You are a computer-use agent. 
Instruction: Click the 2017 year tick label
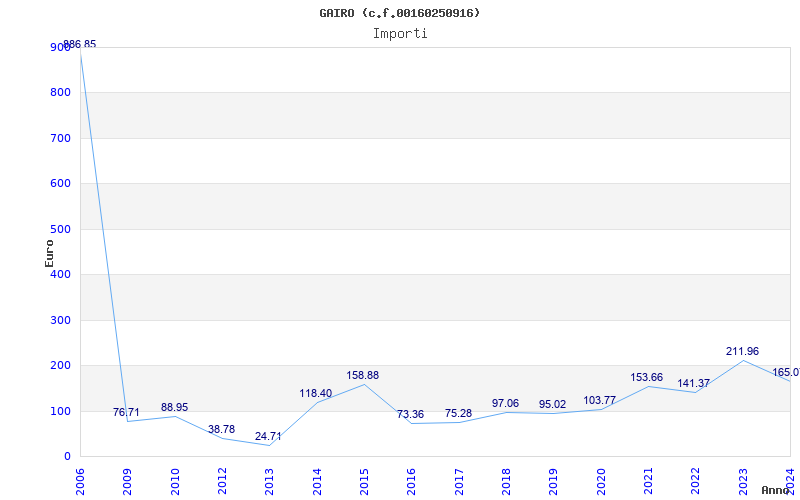pyautogui.click(x=459, y=482)
